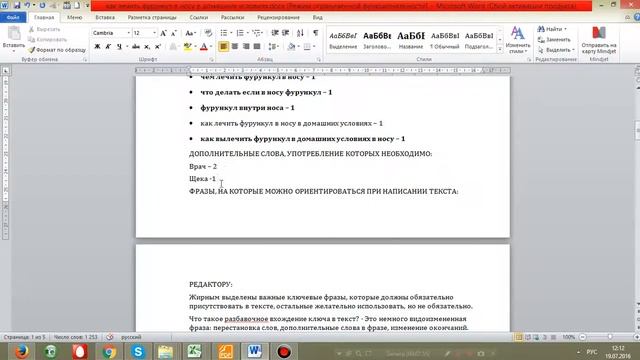Open the Файл (File) tab
This screenshot has width=640, height=360.
[13, 18]
